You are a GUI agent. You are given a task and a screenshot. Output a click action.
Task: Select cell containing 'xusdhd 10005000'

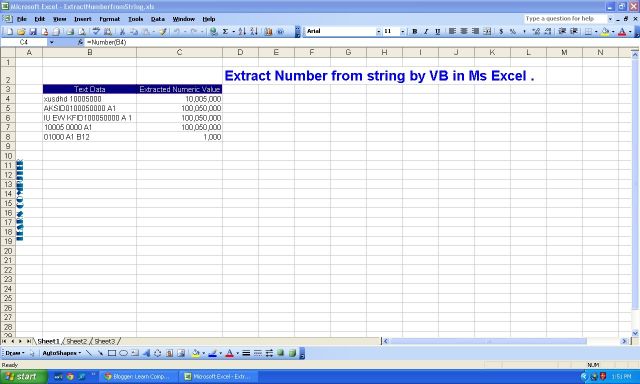click(x=89, y=99)
